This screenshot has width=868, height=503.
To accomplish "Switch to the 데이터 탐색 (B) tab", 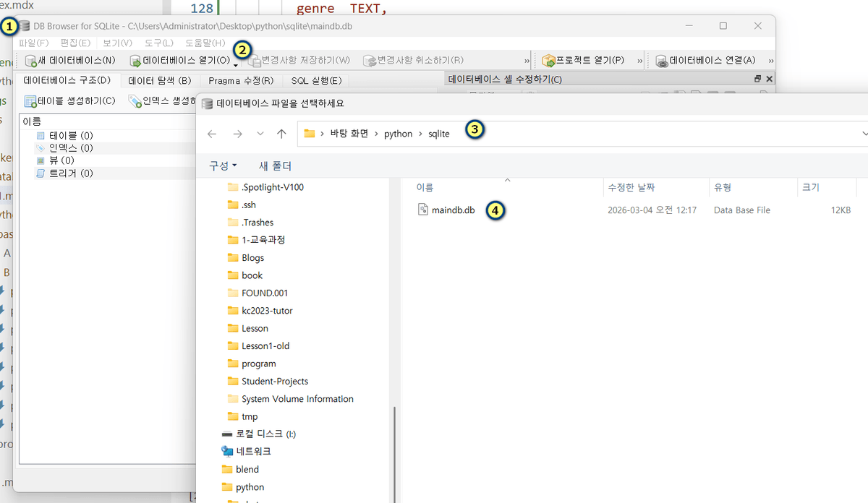I will tap(160, 80).
